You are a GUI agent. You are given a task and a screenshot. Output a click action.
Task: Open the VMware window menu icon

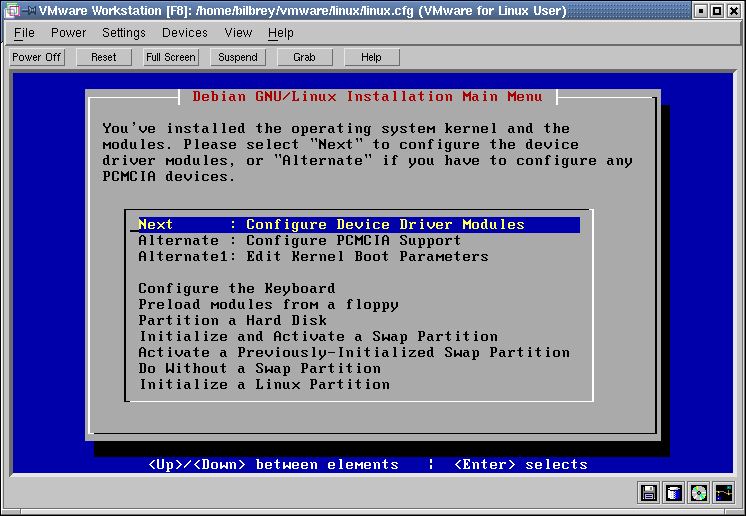11,11
